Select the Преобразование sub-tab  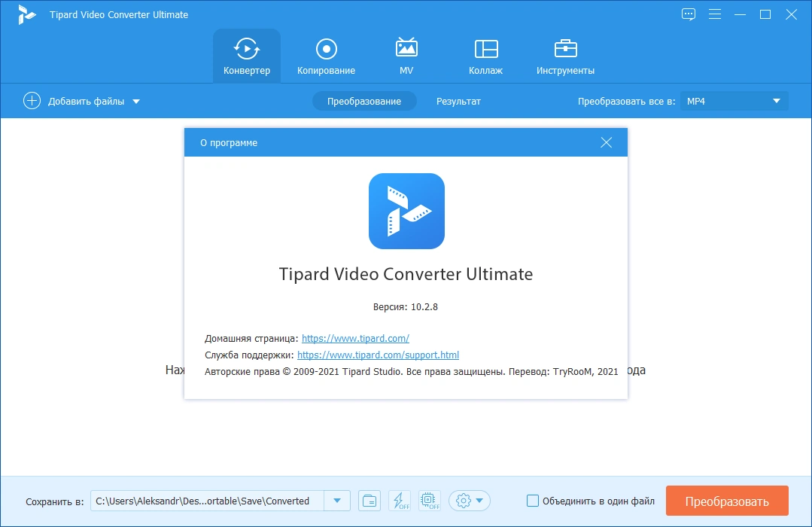coord(364,102)
